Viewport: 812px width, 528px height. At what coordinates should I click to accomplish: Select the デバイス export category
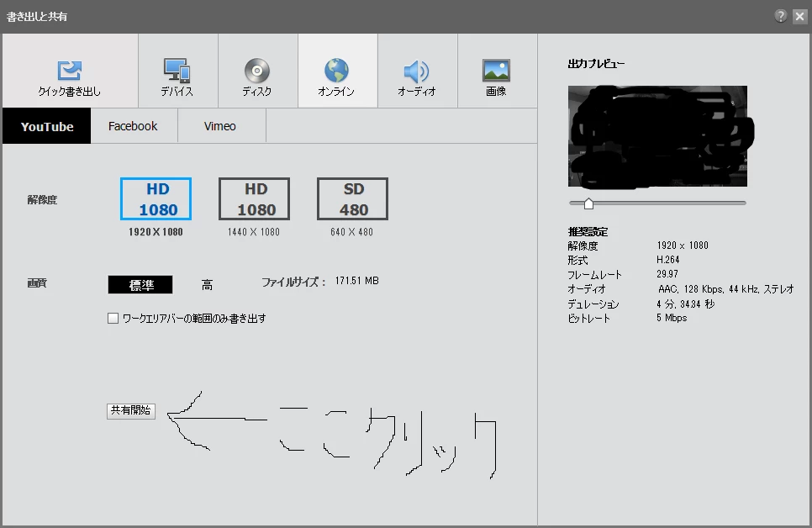177,71
